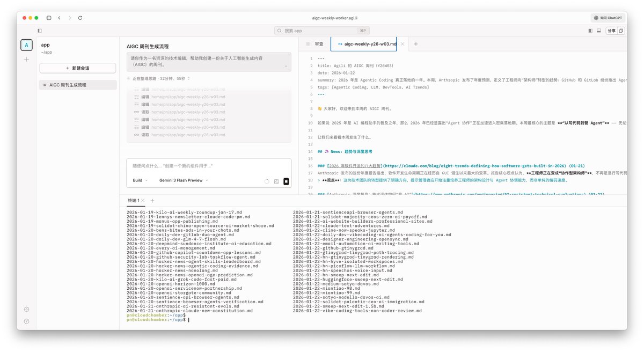644x352 pixels.
Task: Click 2026-01-19-kilo-ai-weekly-roundup-jan-17.md in terminal
Action: [x=184, y=212]
